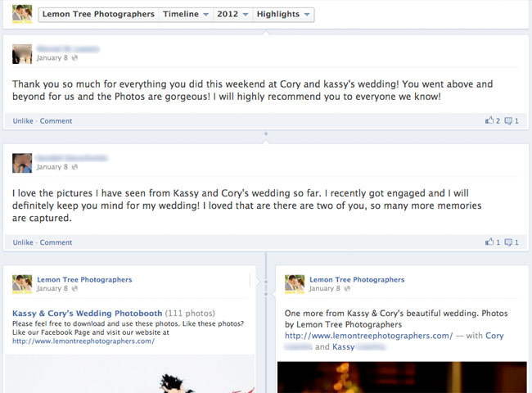
Task: Open lemontreephotographers.com link in photobooth post
Action: point(83,341)
